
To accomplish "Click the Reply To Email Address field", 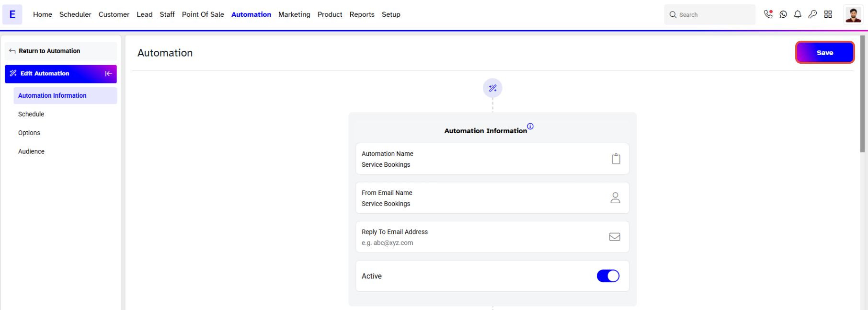I will click(x=492, y=237).
